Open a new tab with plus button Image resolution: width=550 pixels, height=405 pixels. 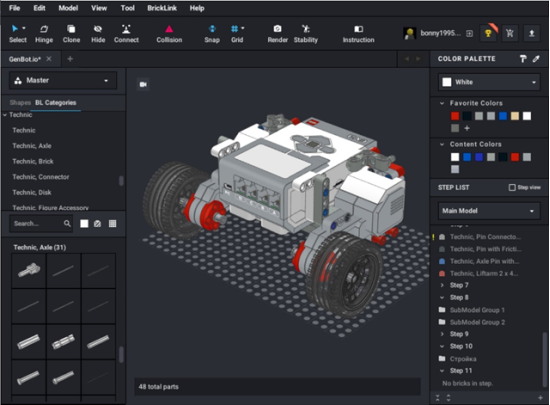[x=70, y=59]
